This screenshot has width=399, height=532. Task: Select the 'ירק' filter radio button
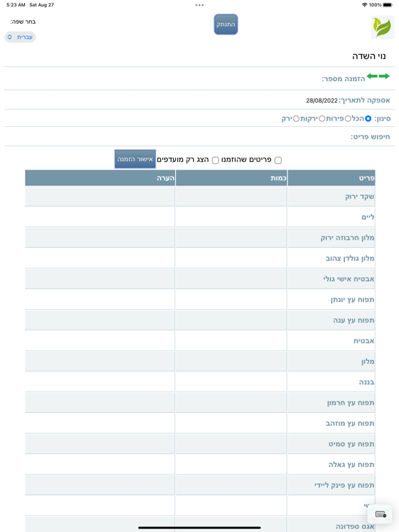[x=296, y=118]
